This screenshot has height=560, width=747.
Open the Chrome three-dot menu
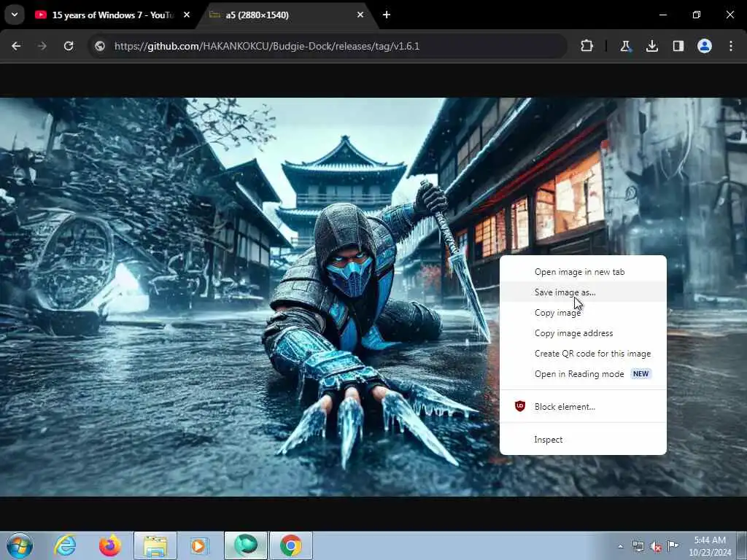tap(731, 46)
